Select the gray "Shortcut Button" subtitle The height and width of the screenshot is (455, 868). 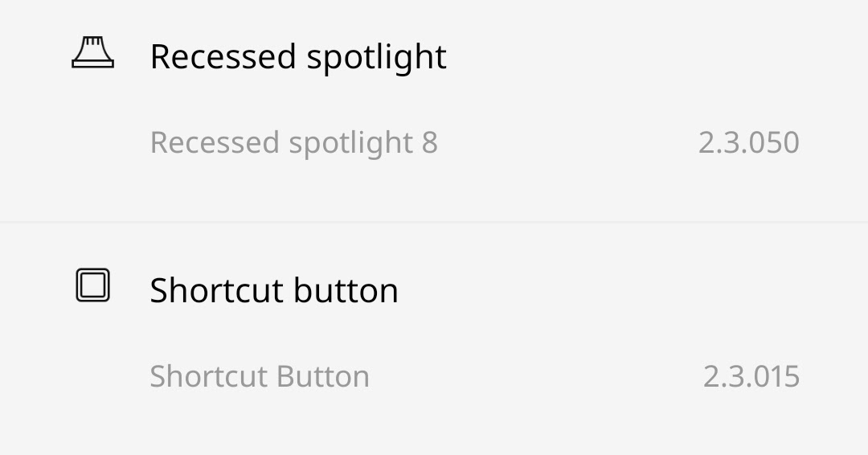click(260, 376)
